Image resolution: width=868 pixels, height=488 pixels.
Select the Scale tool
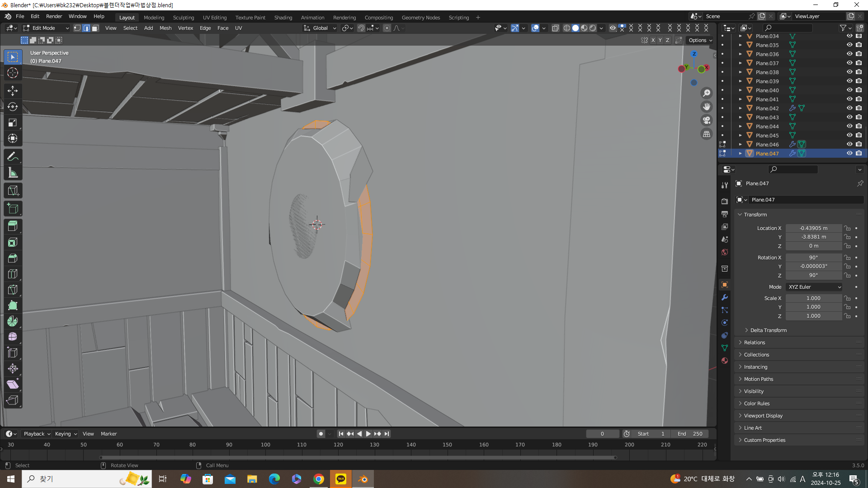13,122
